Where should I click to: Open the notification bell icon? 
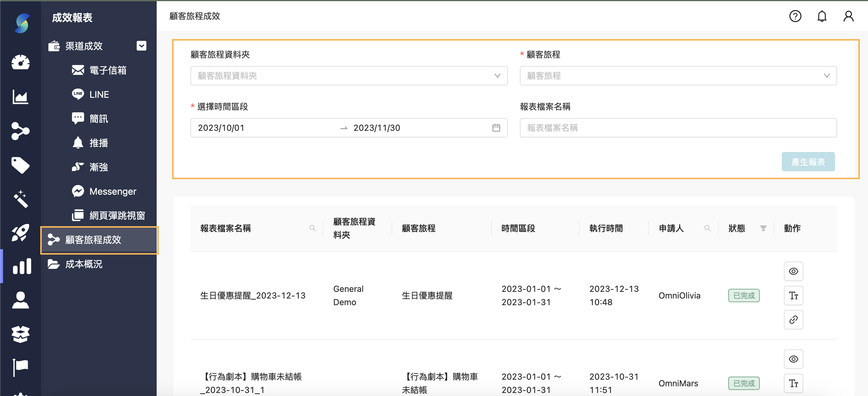[821, 16]
